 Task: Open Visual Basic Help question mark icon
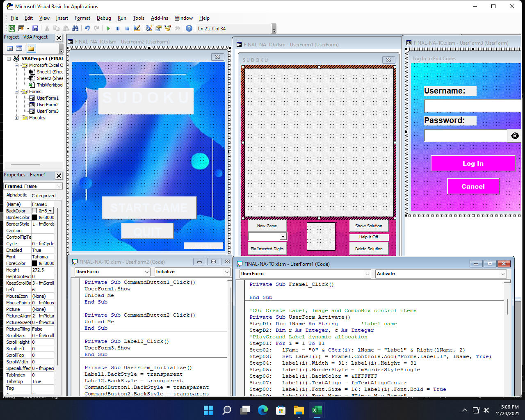click(x=189, y=28)
